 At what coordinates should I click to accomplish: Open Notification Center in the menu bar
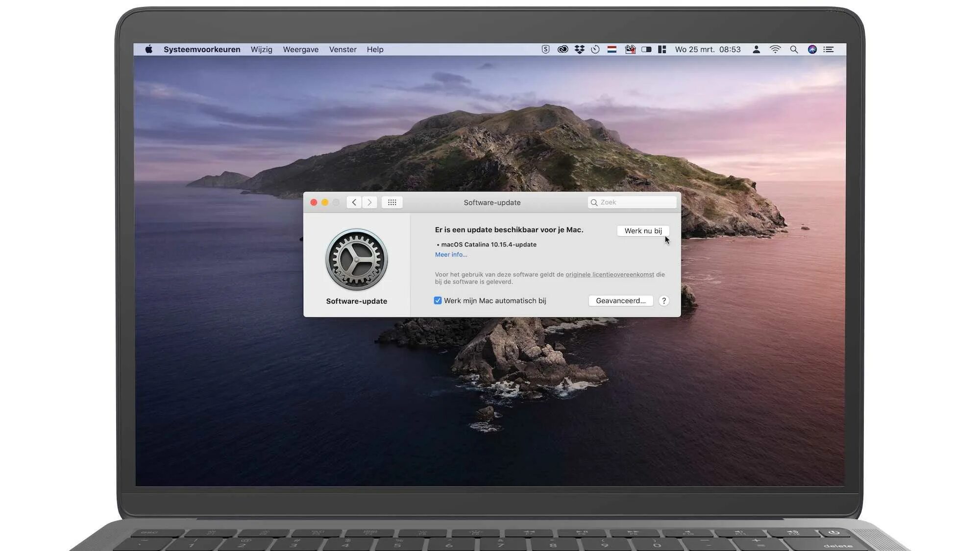point(829,49)
